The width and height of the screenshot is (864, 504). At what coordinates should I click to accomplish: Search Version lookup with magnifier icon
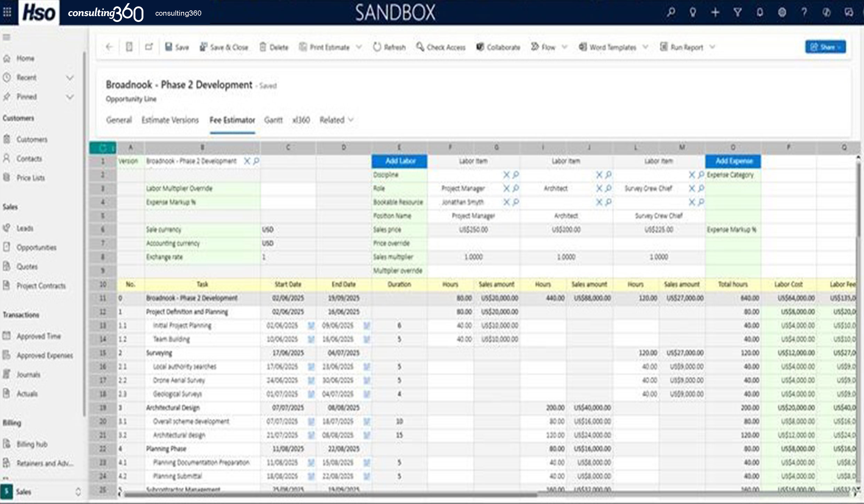[256, 161]
